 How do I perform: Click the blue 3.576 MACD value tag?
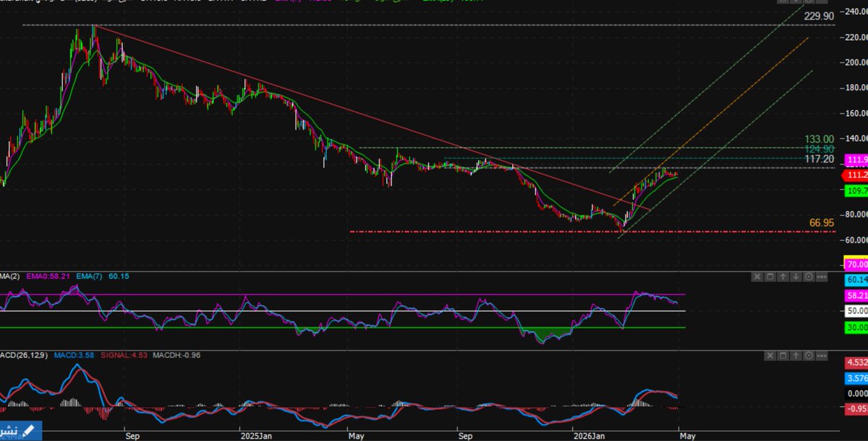[856, 378]
